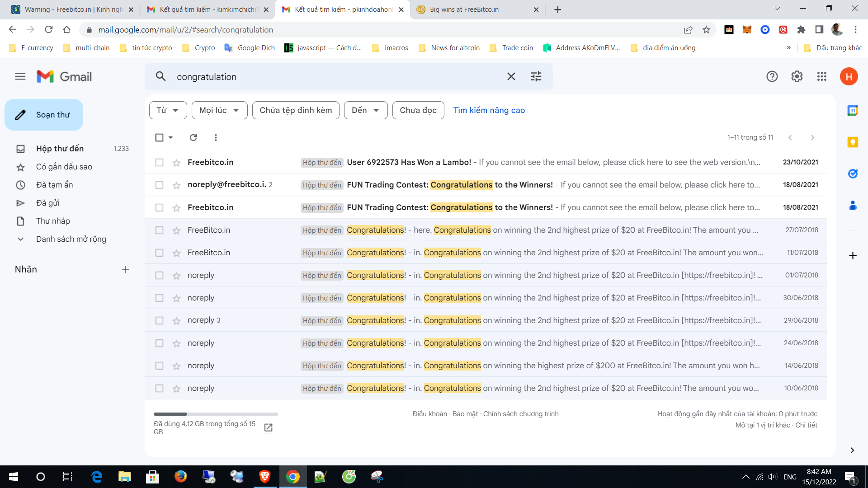
Task: Expand Danh sách mở rộng in sidebar
Action: pos(71,239)
